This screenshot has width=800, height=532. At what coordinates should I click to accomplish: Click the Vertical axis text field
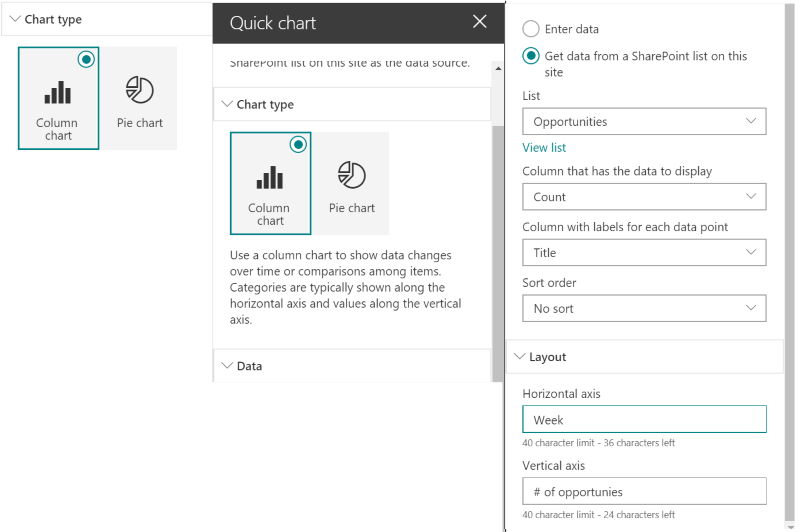[644, 491]
